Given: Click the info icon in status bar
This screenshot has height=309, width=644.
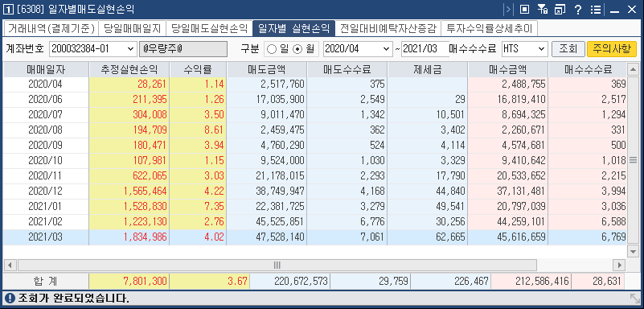Looking at the screenshot, I should click(x=10, y=298).
